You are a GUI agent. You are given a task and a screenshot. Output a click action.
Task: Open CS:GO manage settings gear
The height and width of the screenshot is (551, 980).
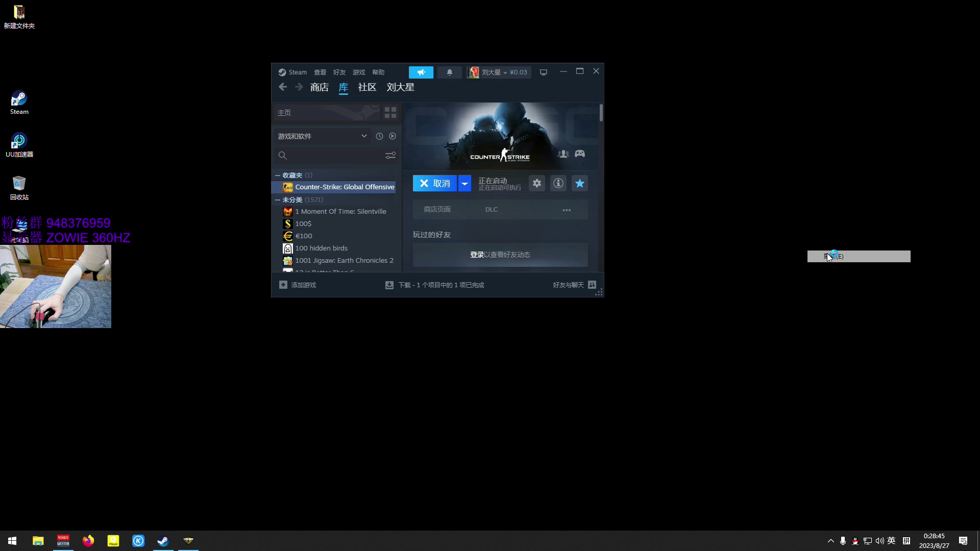coord(537,183)
